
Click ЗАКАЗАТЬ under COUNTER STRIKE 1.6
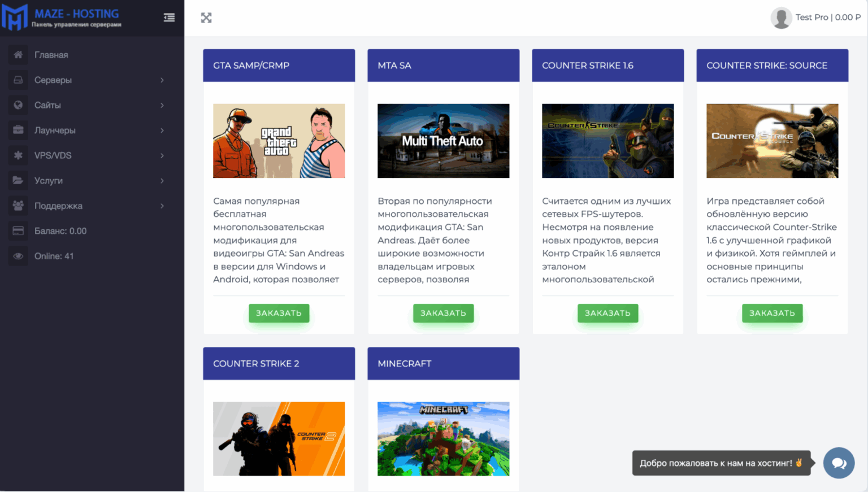click(x=607, y=313)
